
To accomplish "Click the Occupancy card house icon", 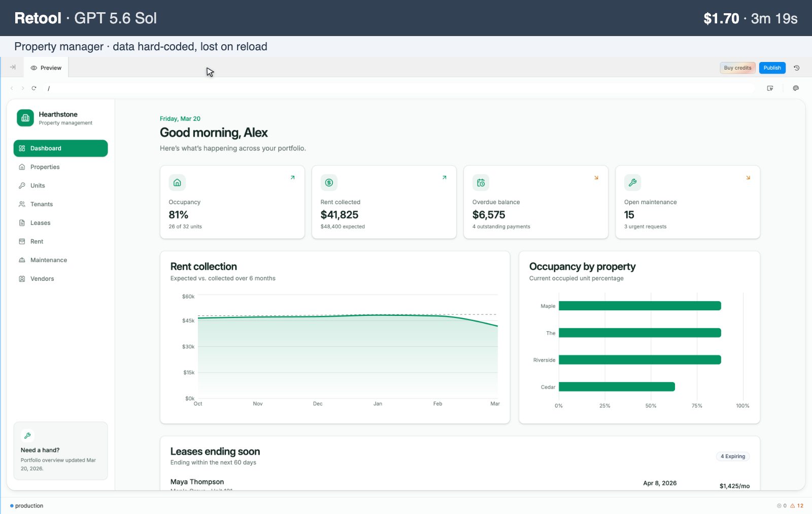I will [177, 182].
